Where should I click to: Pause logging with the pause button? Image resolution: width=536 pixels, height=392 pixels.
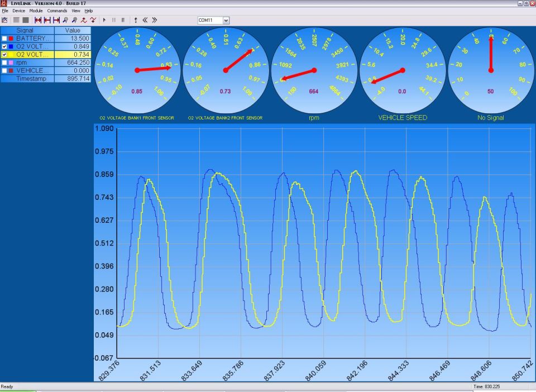click(x=114, y=20)
